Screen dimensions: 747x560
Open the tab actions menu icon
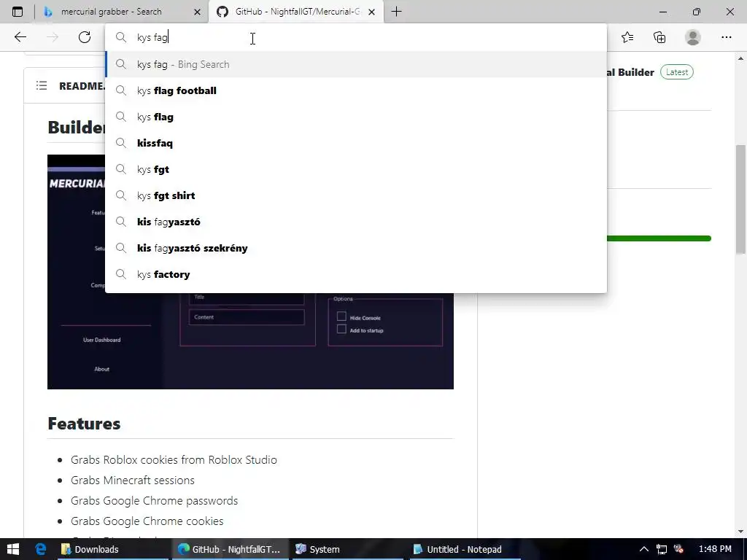point(18,12)
